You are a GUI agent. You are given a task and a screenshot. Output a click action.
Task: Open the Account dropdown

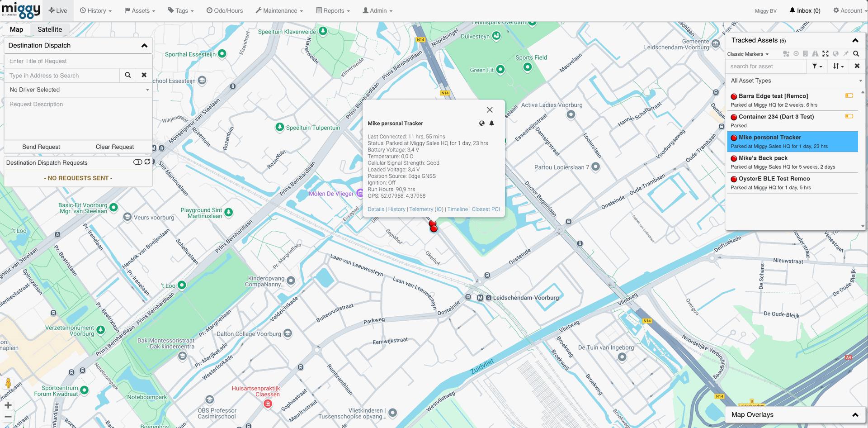coord(850,10)
